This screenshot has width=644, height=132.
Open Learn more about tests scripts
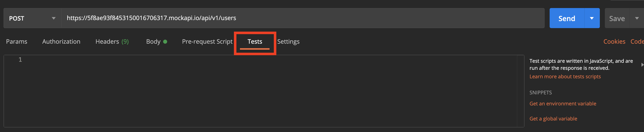click(x=565, y=77)
